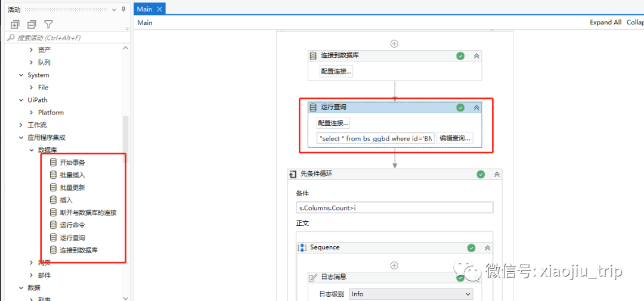
Task: Collapse the Sequence activity
Action: [488, 248]
